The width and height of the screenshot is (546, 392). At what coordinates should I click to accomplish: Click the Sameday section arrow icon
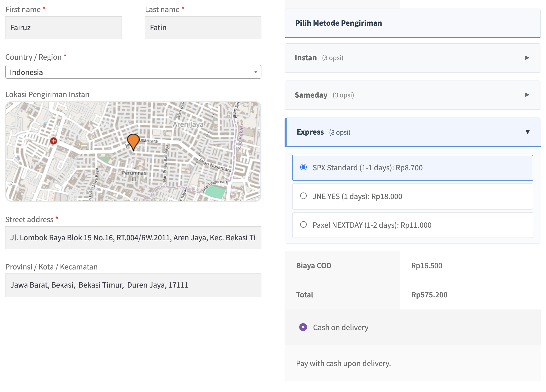[527, 95]
